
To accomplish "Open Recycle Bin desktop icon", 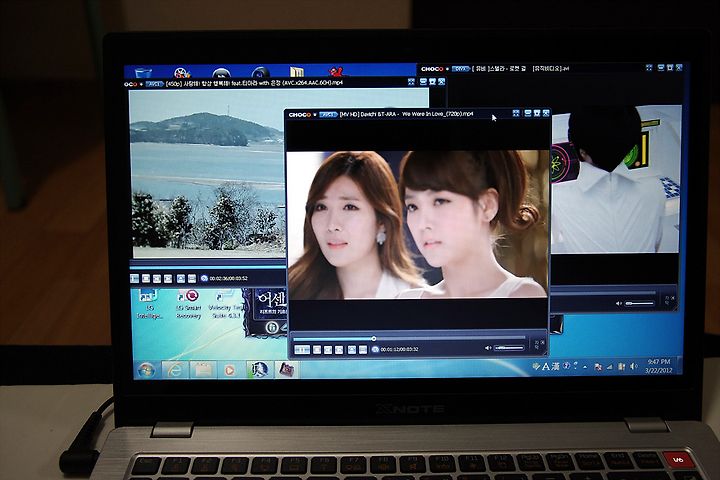I will pos(143,73).
